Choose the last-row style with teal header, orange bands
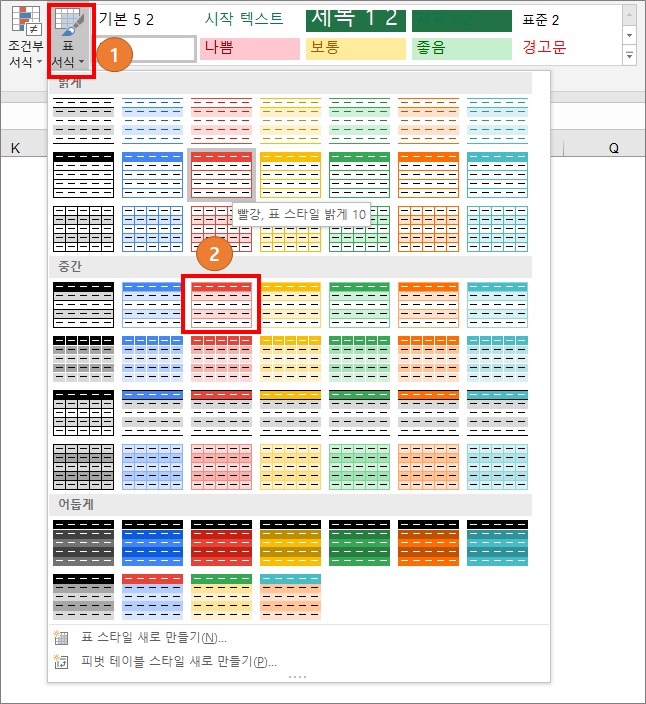 pyautogui.click(x=290, y=597)
